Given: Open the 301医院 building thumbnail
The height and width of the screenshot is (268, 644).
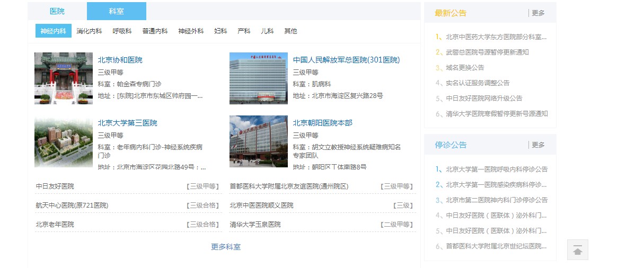Looking at the screenshot, I should tap(259, 78).
